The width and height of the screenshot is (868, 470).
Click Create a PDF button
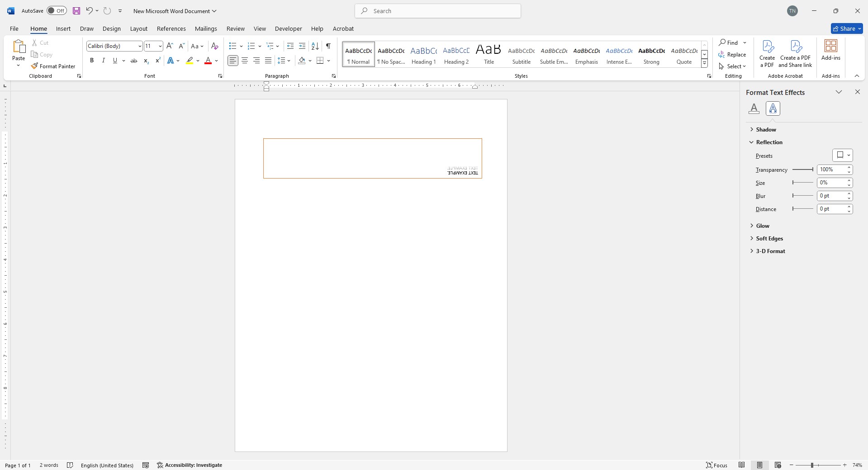(767, 54)
